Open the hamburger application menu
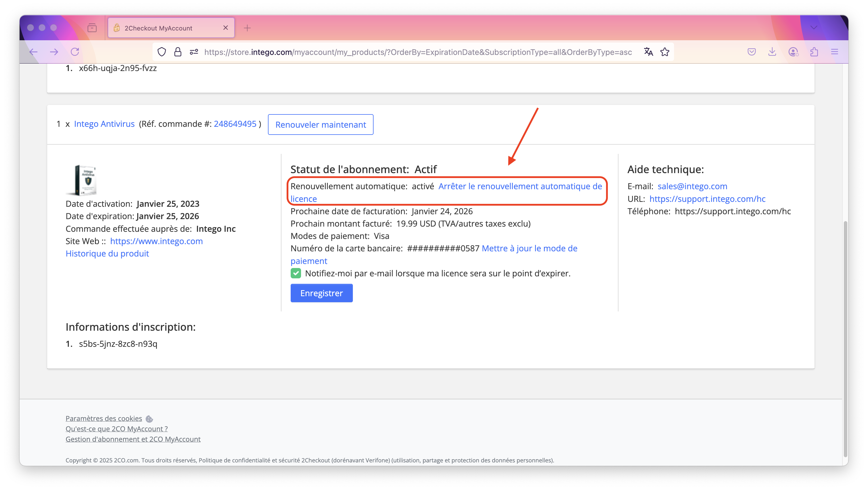Screen dimensions: 868x490 835,52
